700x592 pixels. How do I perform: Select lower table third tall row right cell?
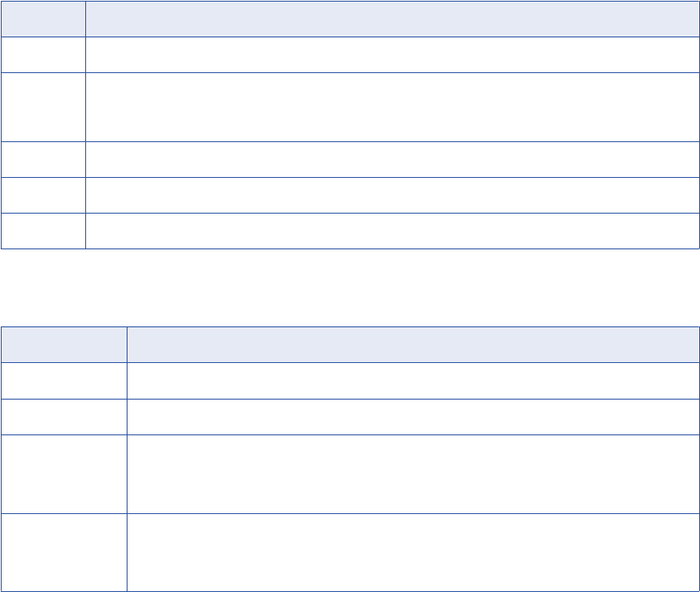(x=413, y=474)
